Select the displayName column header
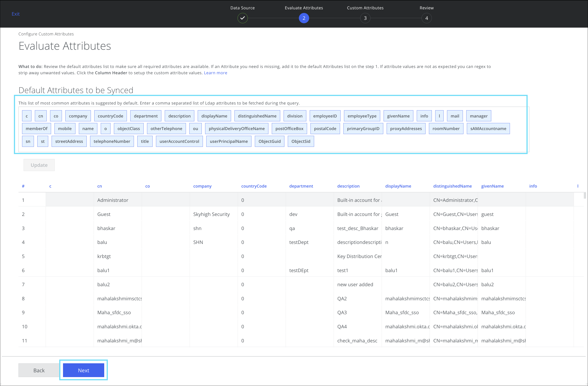588x386 pixels. coord(398,186)
